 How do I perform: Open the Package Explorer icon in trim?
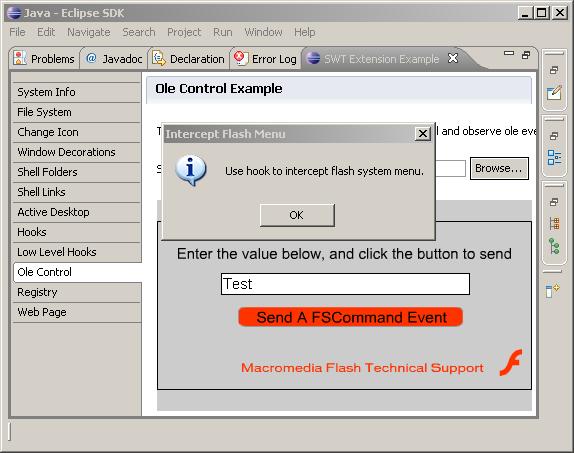coord(554,223)
